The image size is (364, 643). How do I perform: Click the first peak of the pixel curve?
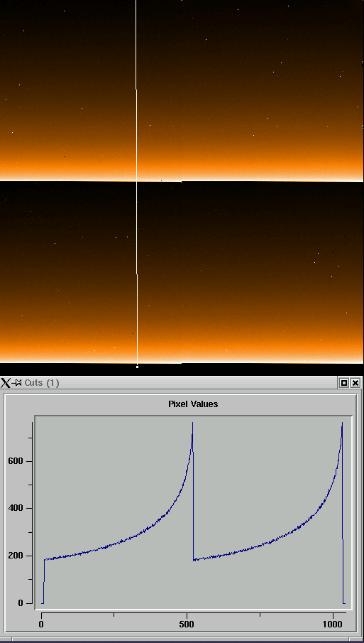click(x=192, y=423)
